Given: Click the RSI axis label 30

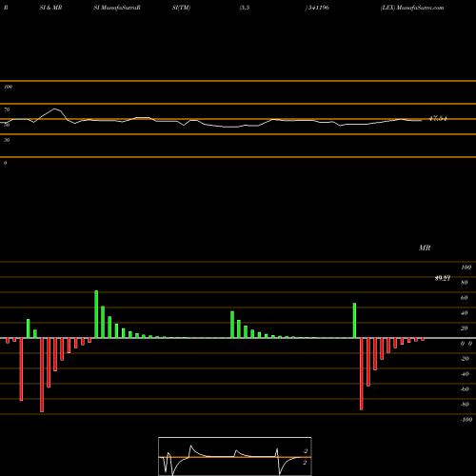Looking at the screenshot, I should coord(7,140).
